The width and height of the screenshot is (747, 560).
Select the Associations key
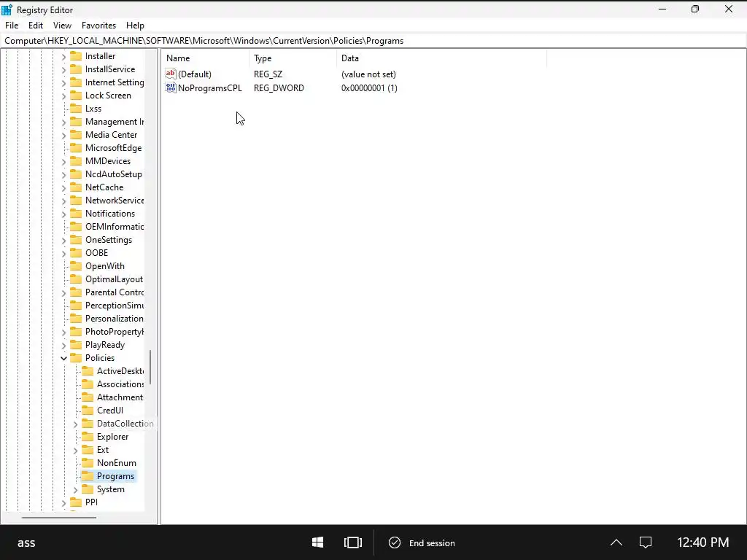pyautogui.click(x=120, y=384)
